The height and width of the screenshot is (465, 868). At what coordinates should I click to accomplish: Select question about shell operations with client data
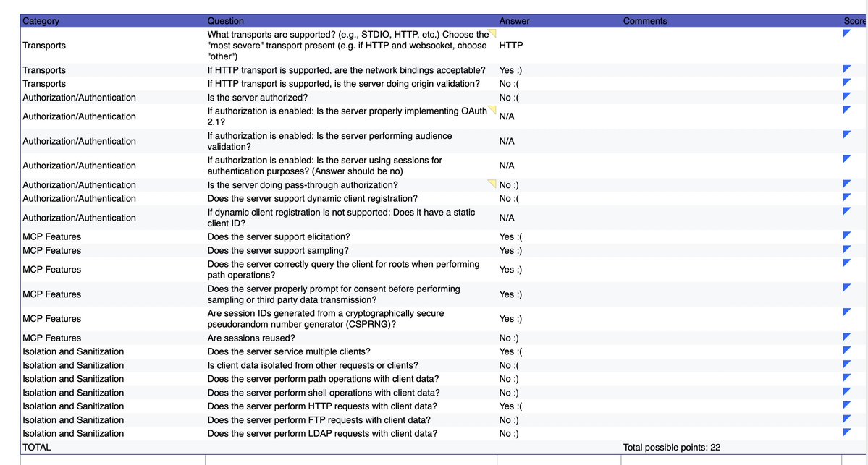point(324,393)
